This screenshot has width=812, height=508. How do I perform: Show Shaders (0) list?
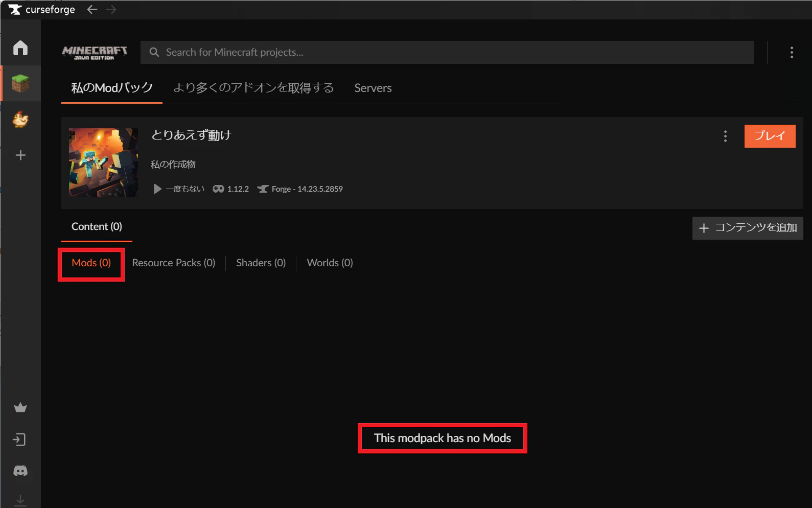click(x=261, y=263)
